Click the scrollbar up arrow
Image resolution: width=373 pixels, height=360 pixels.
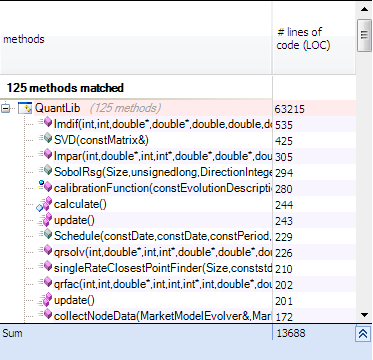point(364,9)
